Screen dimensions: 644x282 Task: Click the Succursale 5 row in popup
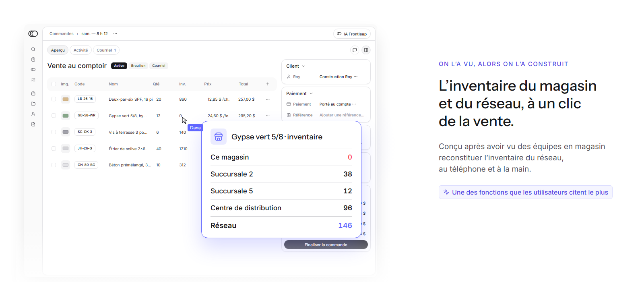click(x=281, y=191)
